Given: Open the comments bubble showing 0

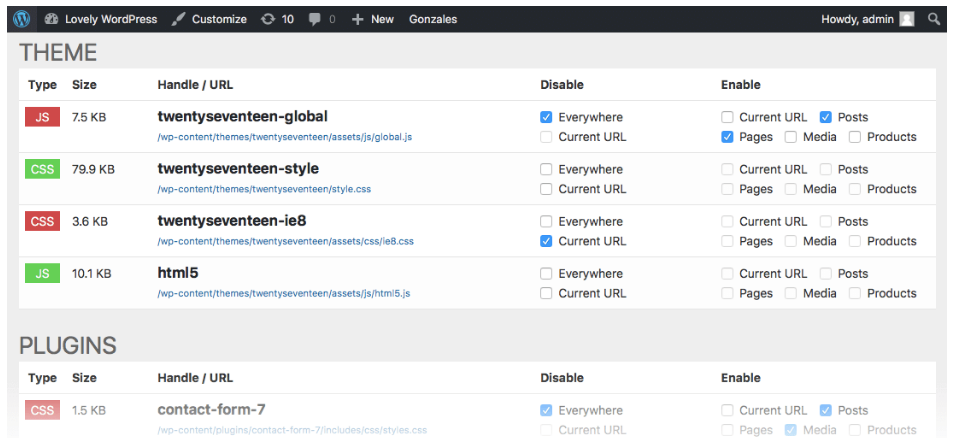Looking at the screenshot, I should (321, 19).
